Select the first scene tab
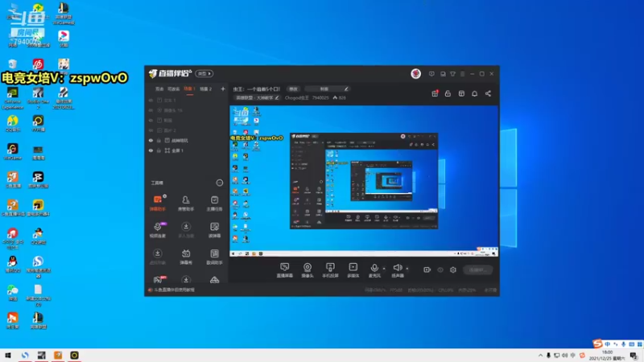 click(x=159, y=89)
